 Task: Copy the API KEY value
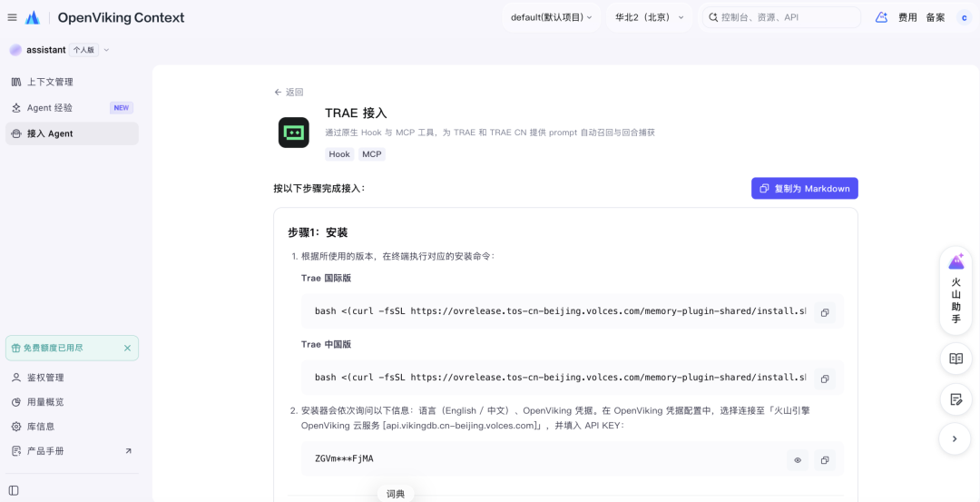click(x=824, y=460)
